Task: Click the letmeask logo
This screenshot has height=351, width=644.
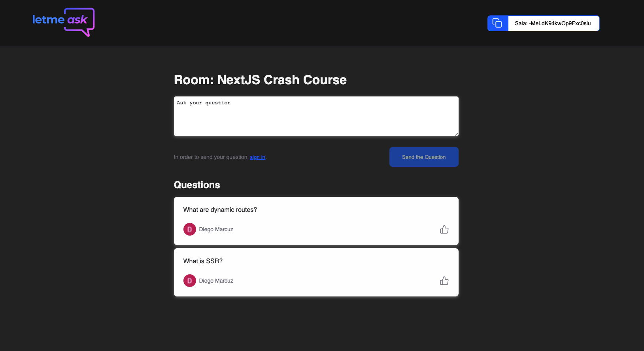Action: (63, 22)
